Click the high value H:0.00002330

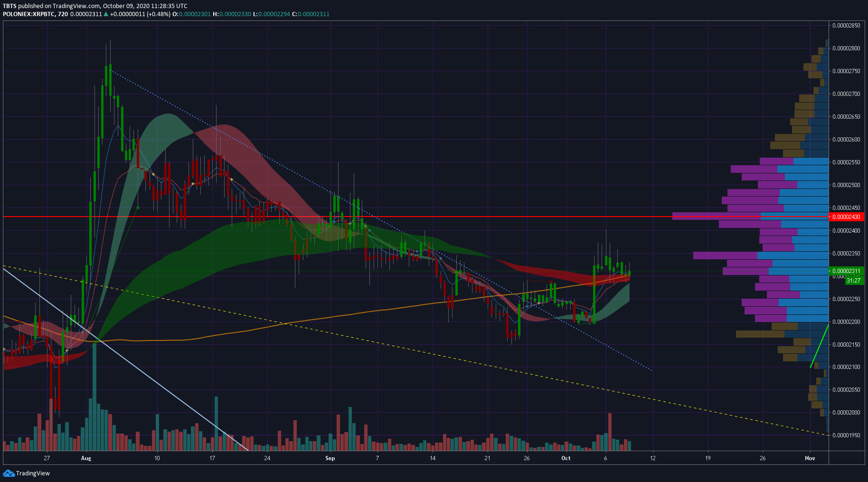[232, 14]
